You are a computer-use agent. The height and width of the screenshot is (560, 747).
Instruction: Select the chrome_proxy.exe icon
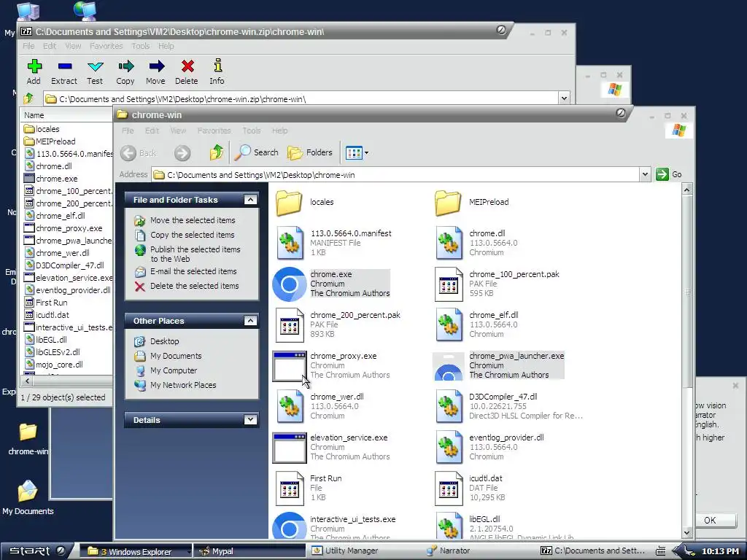(289, 366)
